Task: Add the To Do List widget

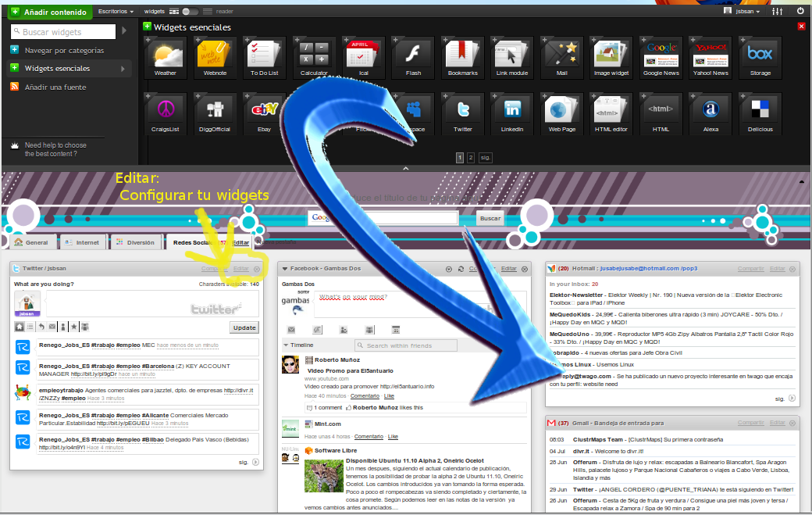Action: pyautogui.click(x=264, y=58)
